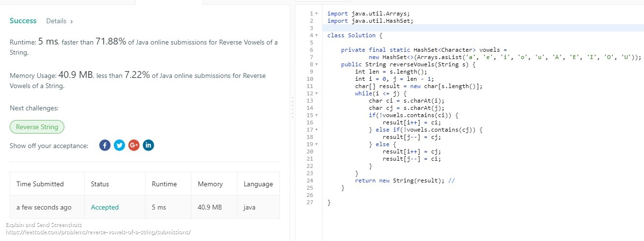The image size is (644, 241).
Task: Click the 'while(i <= j) {' line
Action: pyautogui.click(x=381, y=93)
